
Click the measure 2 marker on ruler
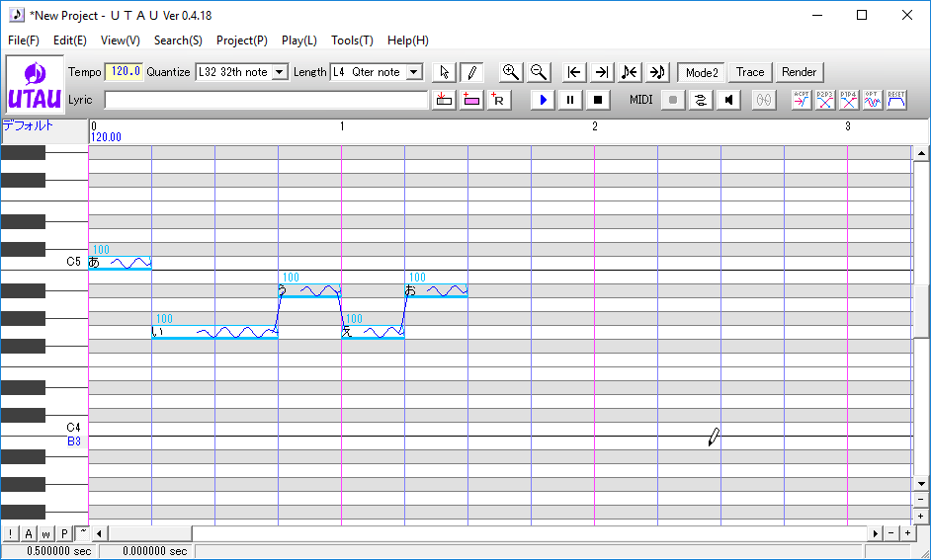click(595, 126)
